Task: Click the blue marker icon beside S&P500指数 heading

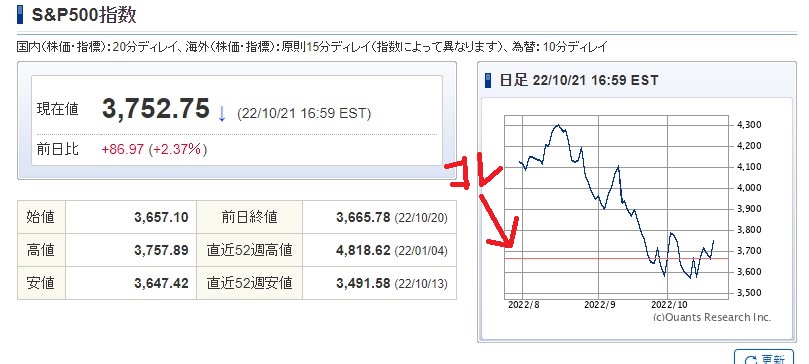Action: (x=20, y=14)
